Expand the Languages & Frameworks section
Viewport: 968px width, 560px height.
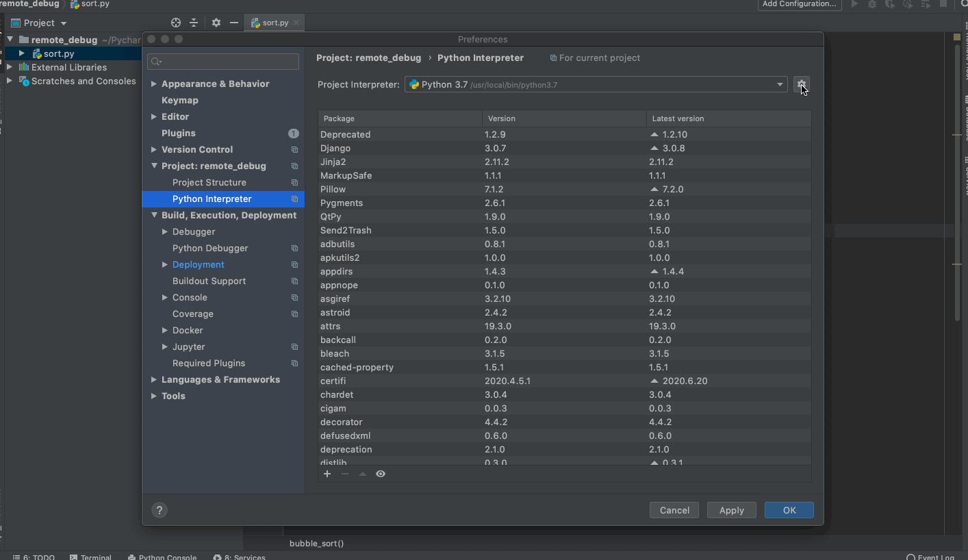point(153,380)
